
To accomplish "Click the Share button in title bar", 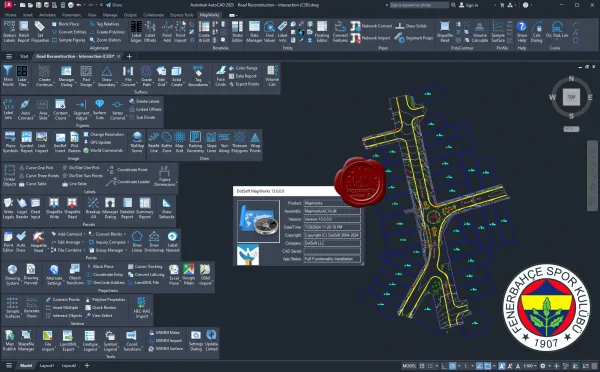I will click(x=114, y=5).
